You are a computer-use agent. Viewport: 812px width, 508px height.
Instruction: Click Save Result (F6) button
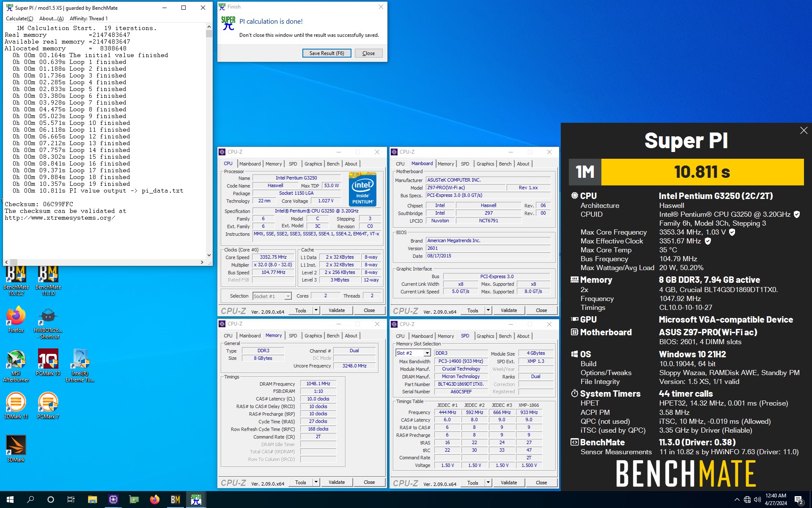[326, 53]
